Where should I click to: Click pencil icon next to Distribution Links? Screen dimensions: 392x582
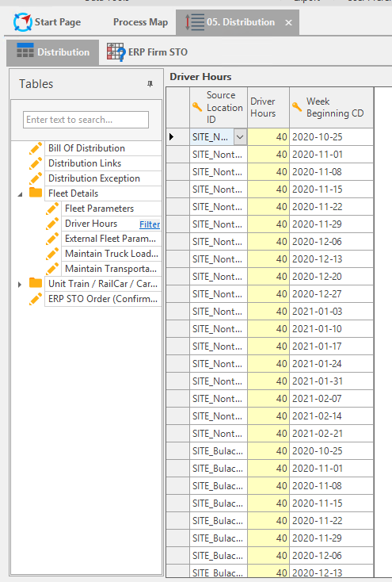coord(36,163)
